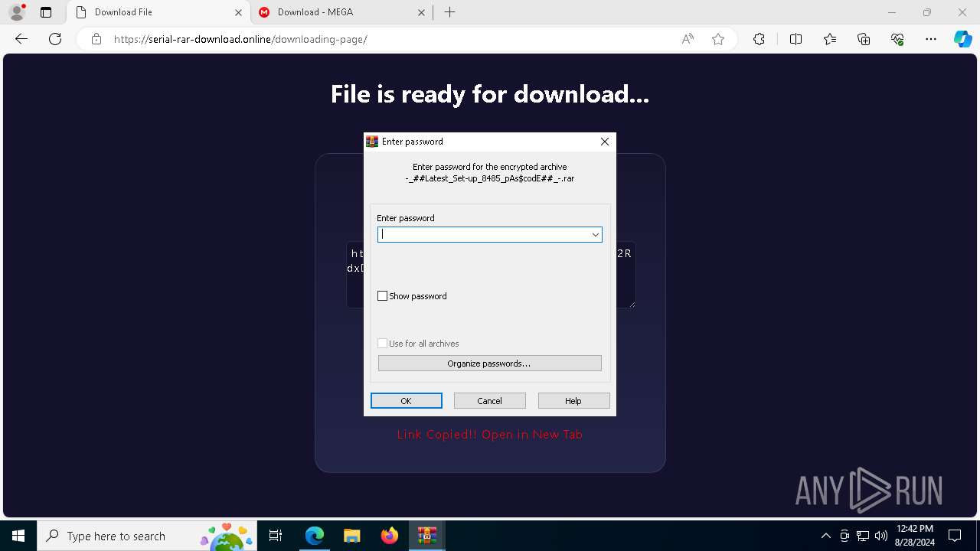Go back in the browser
Image resolution: width=980 pixels, height=551 pixels.
pos(21,39)
